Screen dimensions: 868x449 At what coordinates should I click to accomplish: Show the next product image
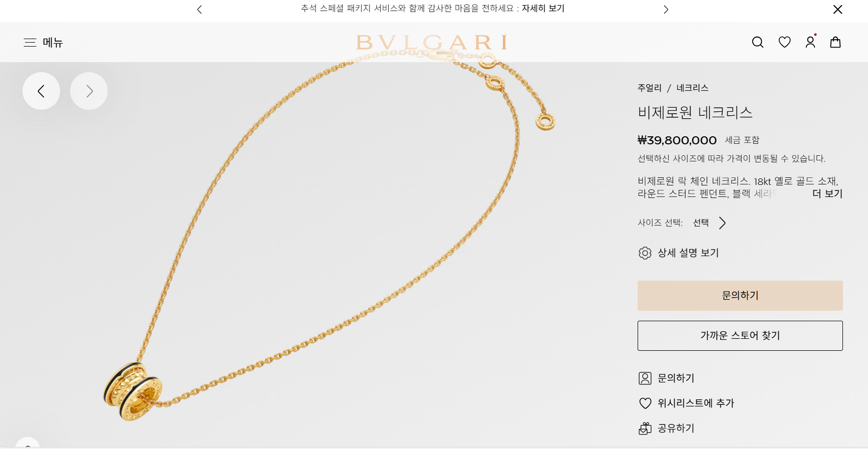89,91
